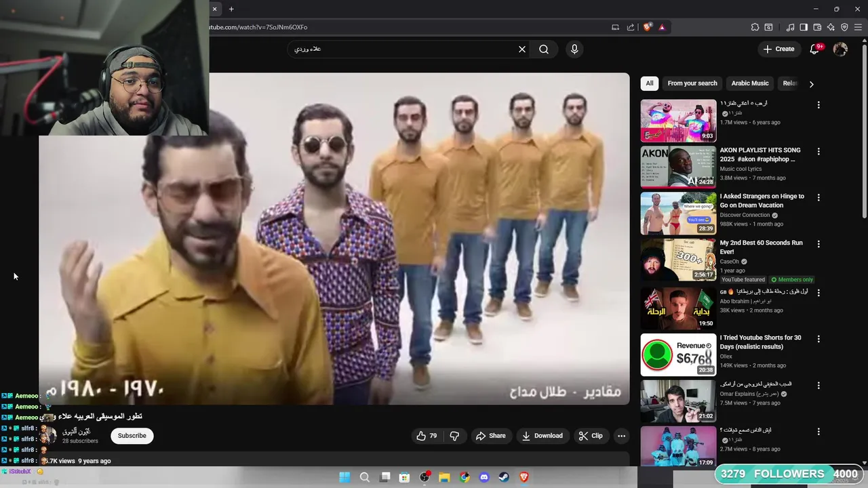
Task: Go to the CaseOh channel
Action: [730, 262]
